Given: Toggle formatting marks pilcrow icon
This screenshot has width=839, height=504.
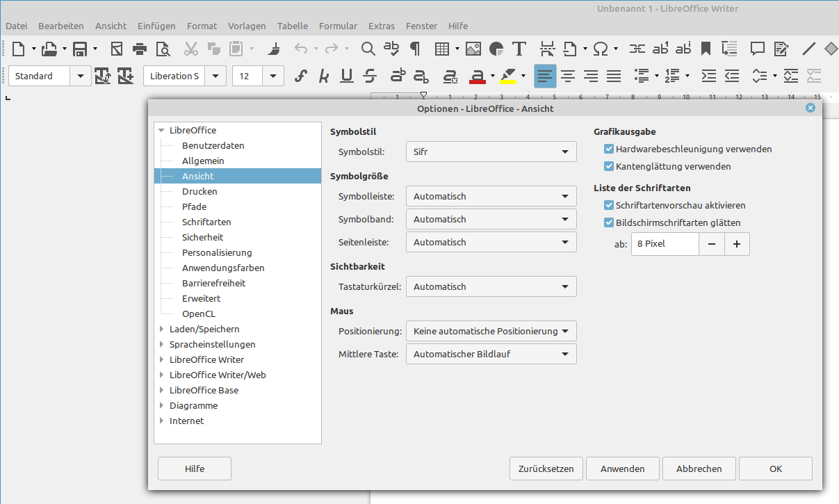Looking at the screenshot, I should 415,49.
